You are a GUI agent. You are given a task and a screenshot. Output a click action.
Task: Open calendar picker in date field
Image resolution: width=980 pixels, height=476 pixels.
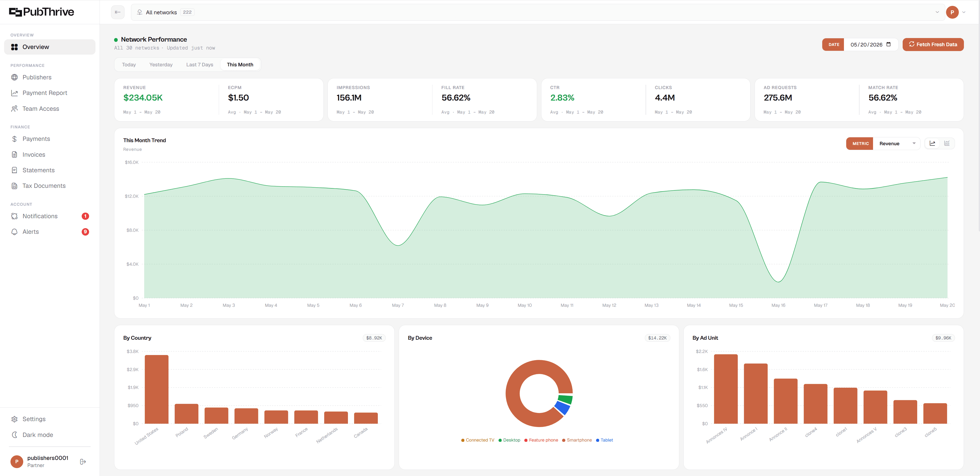click(x=889, y=44)
